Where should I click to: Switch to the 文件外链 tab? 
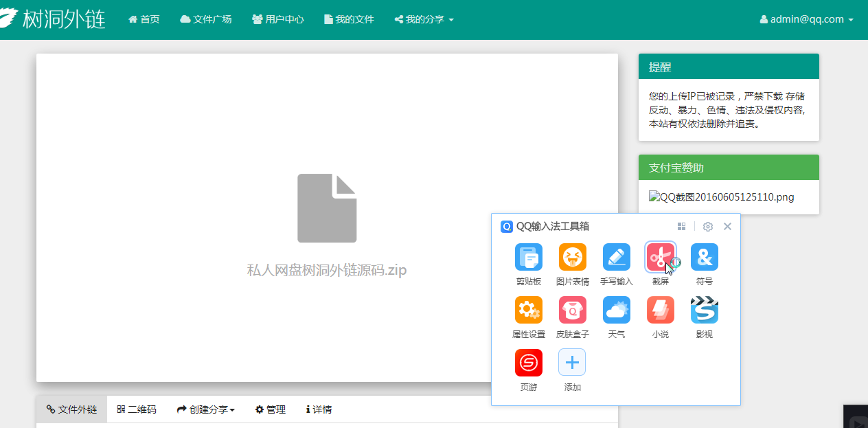[71, 409]
